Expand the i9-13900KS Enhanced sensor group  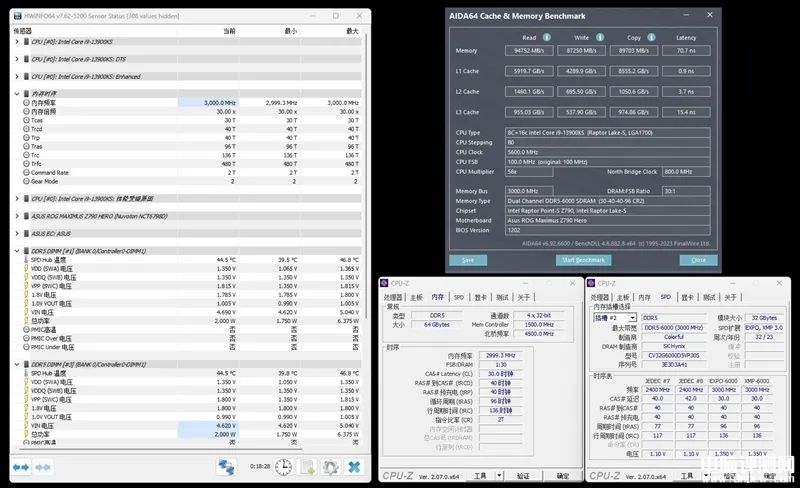click(x=17, y=76)
